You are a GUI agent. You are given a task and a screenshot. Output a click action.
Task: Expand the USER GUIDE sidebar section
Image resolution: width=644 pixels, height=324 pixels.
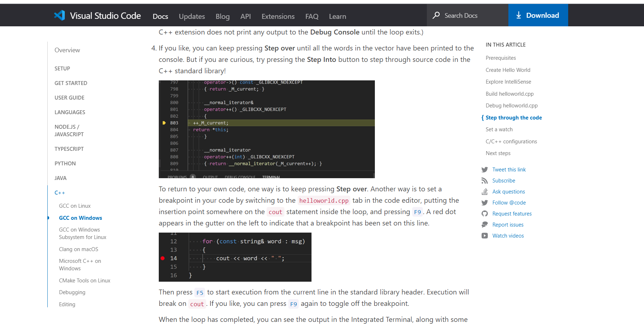pos(69,97)
